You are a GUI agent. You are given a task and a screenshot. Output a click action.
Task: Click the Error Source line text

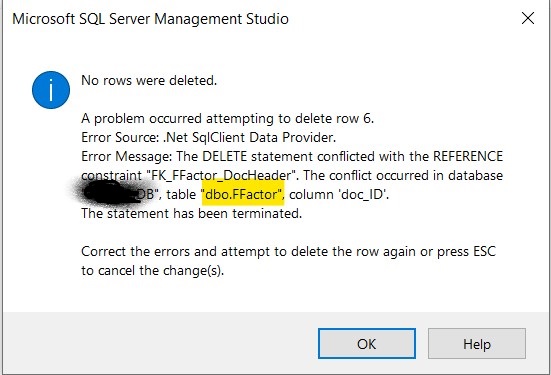point(208,137)
